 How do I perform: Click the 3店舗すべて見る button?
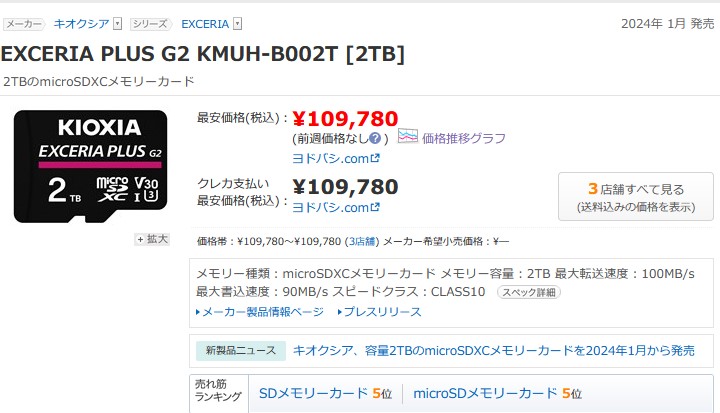(636, 197)
